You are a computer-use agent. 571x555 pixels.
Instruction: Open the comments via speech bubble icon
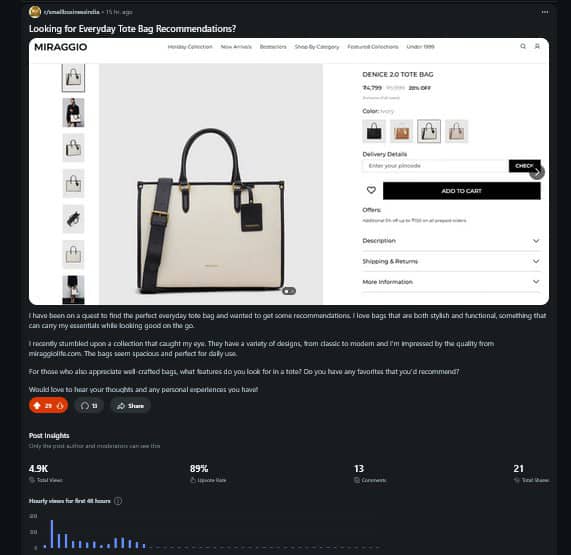click(x=85, y=406)
